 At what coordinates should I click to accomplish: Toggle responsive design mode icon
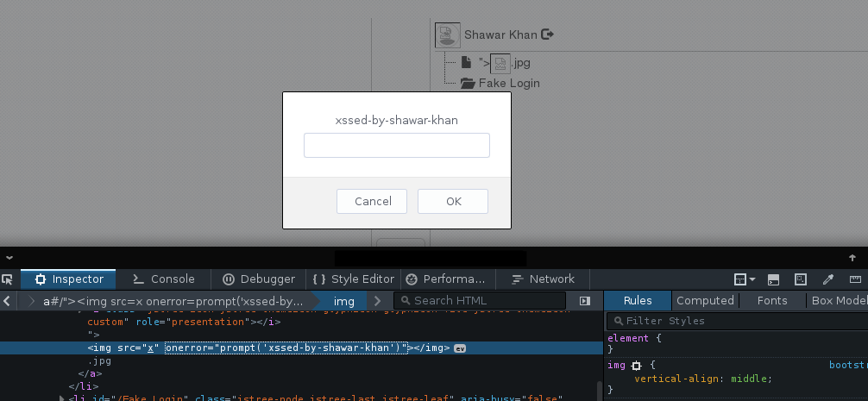[x=801, y=279]
